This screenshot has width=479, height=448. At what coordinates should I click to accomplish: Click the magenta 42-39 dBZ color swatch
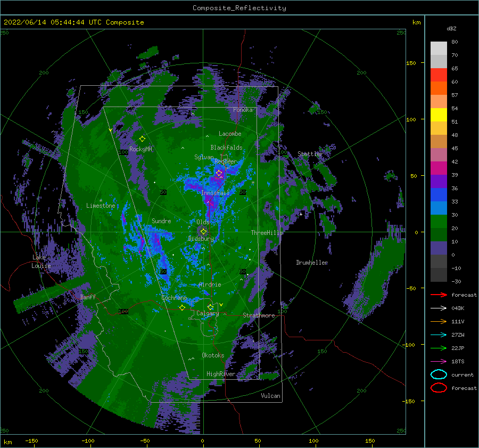[x=439, y=168]
